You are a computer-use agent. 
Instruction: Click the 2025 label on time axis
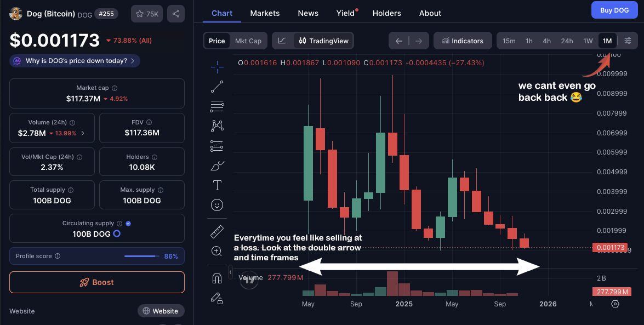pyautogui.click(x=404, y=304)
